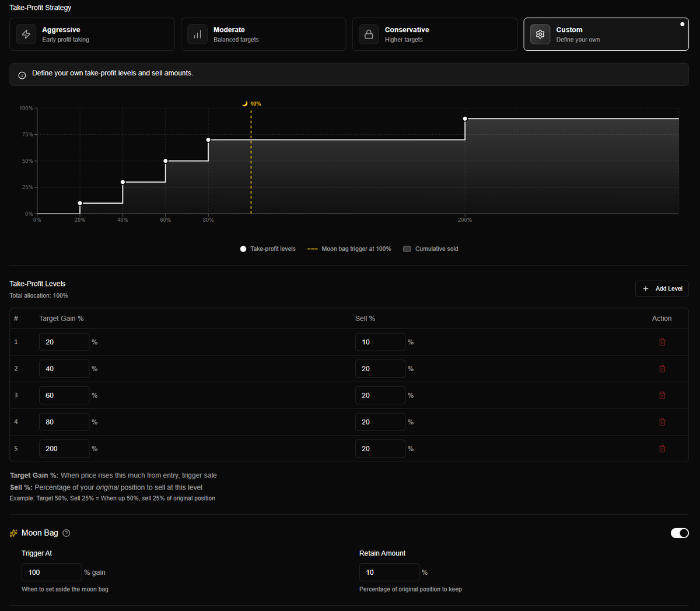The image size is (700, 611).
Task: Click the 'Percentage of original position to keep' hint
Action: pos(411,589)
